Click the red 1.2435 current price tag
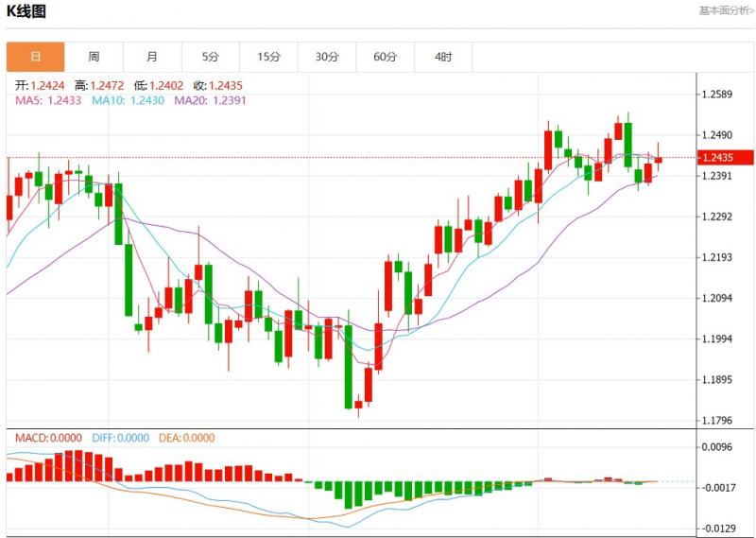This screenshot has height=538, width=756. pyautogui.click(x=725, y=157)
